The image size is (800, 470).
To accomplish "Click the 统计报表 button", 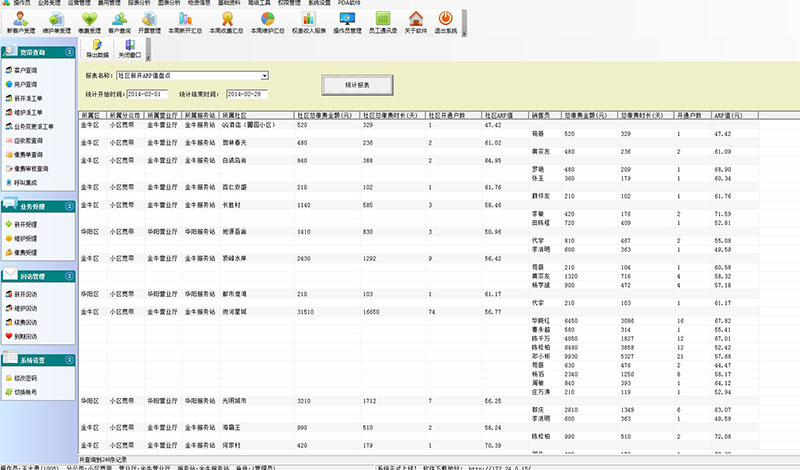I will [x=357, y=85].
